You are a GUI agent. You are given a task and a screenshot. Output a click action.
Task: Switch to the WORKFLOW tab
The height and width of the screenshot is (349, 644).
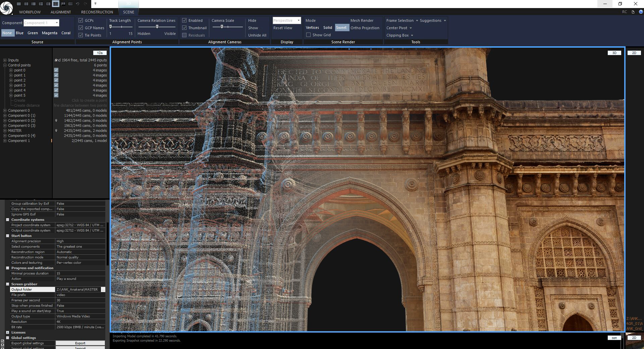(x=30, y=12)
